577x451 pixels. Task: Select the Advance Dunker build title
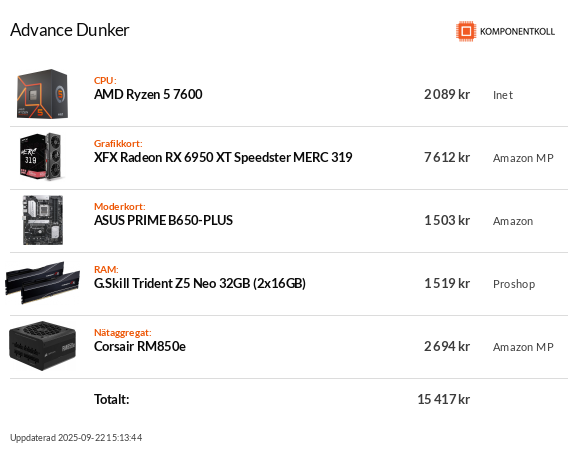point(70,30)
